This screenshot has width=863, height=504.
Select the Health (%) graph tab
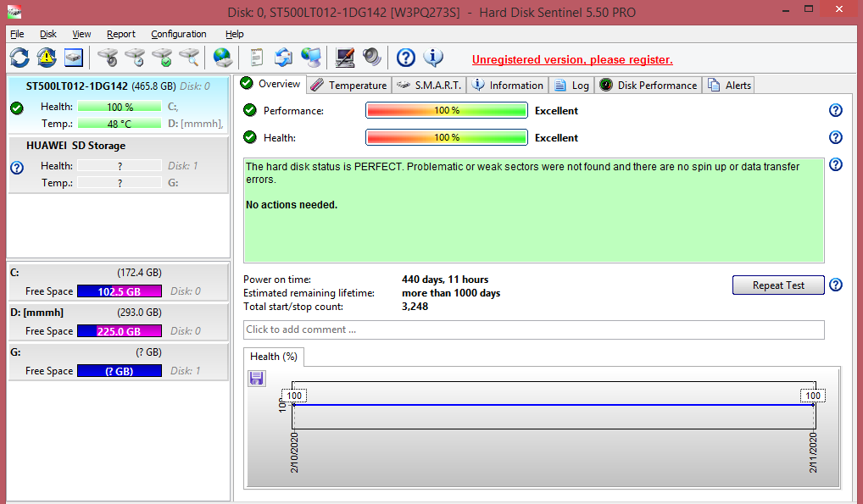coord(274,357)
